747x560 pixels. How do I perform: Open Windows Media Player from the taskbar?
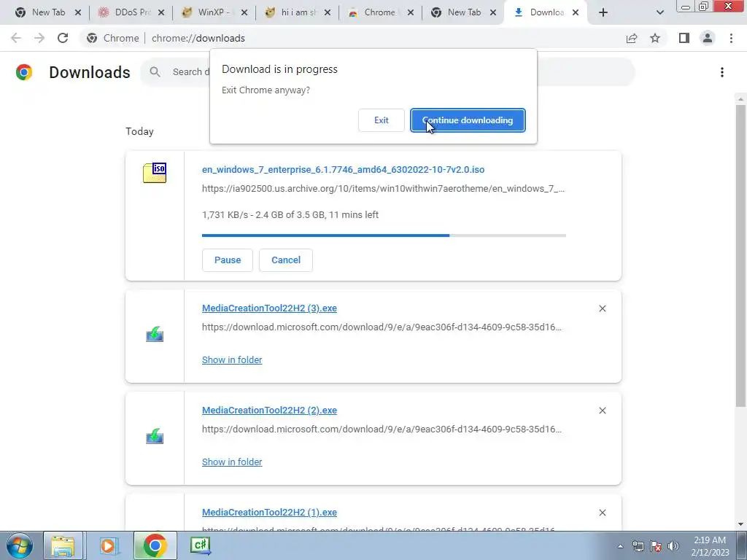(108, 545)
